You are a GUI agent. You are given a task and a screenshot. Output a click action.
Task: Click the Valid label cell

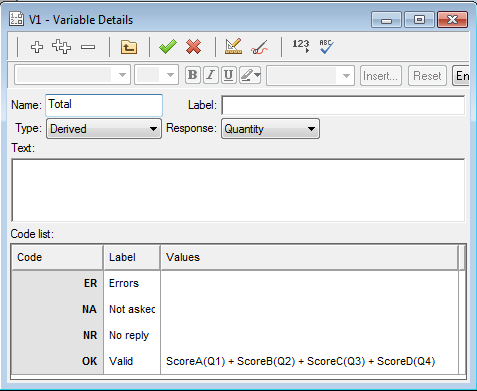(132, 361)
